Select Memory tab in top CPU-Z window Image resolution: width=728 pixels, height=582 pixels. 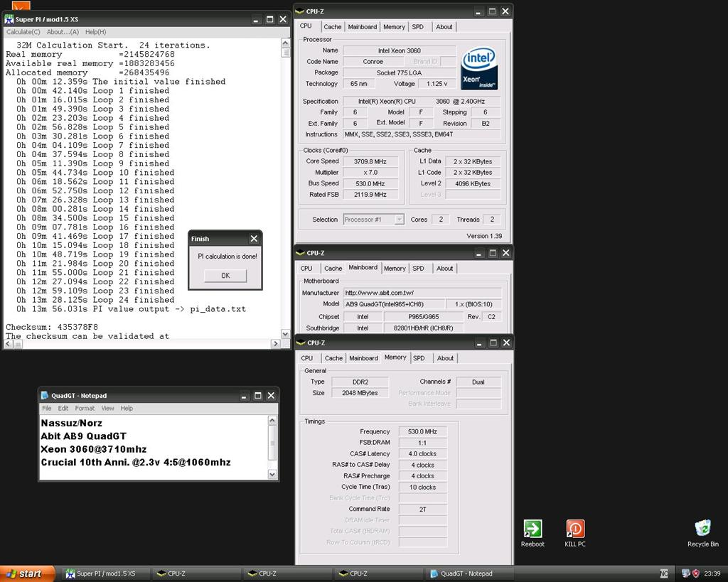[x=394, y=27]
